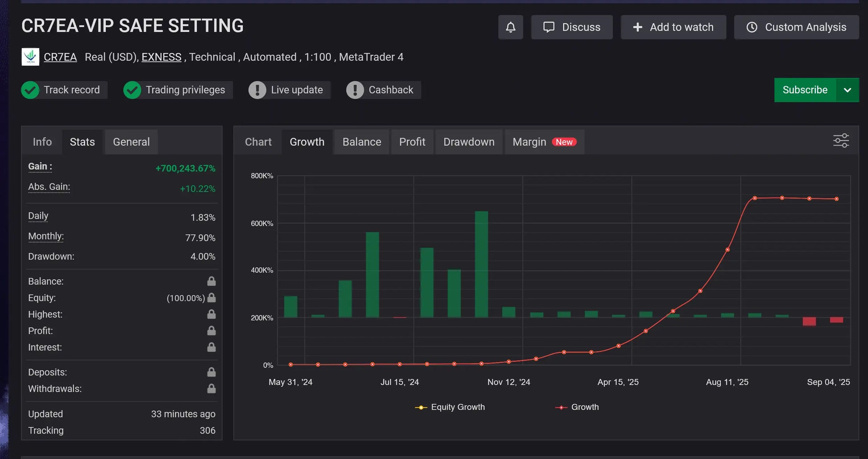Open the Profit tab

click(x=412, y=142)
